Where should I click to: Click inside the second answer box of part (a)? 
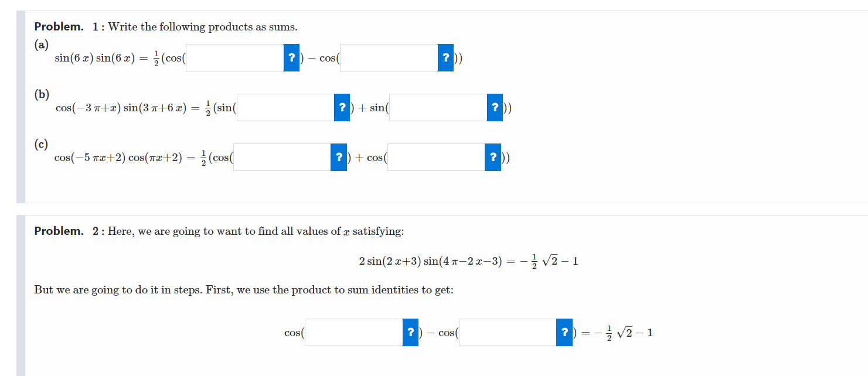point(390,57)
